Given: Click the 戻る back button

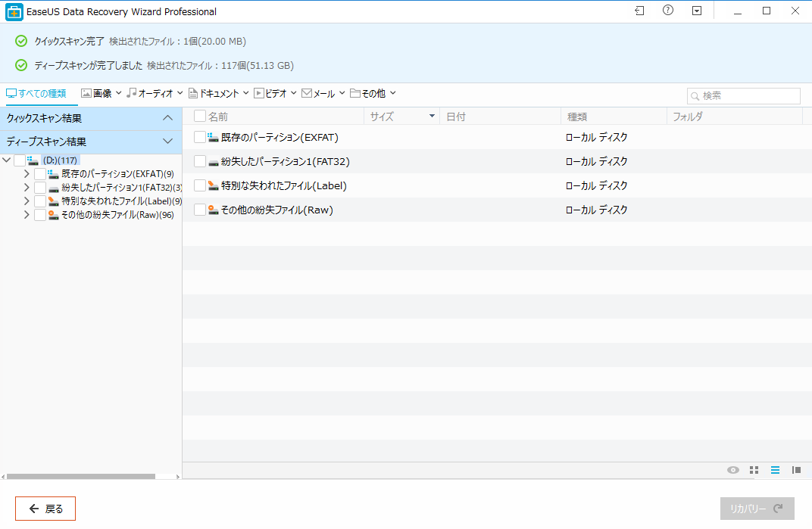Looking at the screenshot, I should click(x=45, y=509).
